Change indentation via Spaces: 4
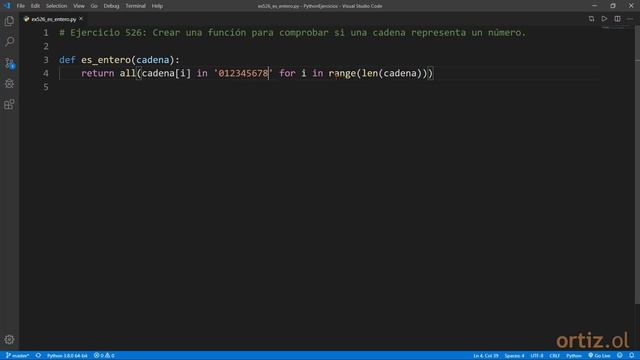The width and height of the screenshot is (640, 360). 514,356
